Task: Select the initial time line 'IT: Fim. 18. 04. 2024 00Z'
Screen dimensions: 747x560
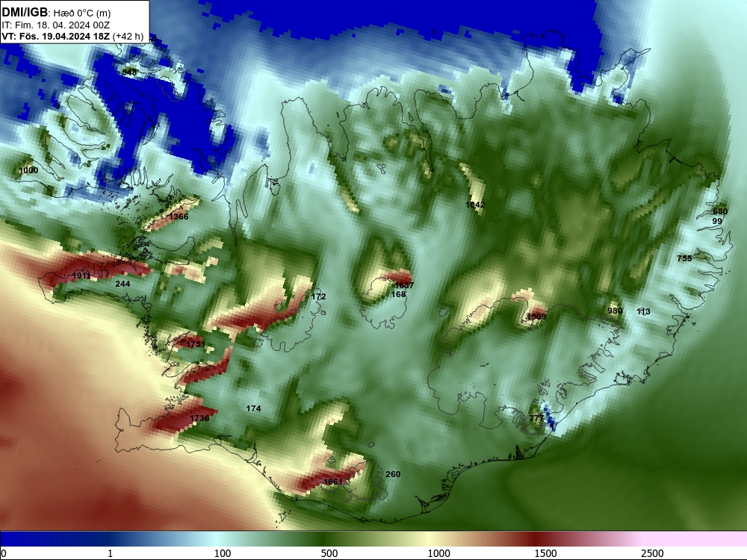Action: pos(56,25)
